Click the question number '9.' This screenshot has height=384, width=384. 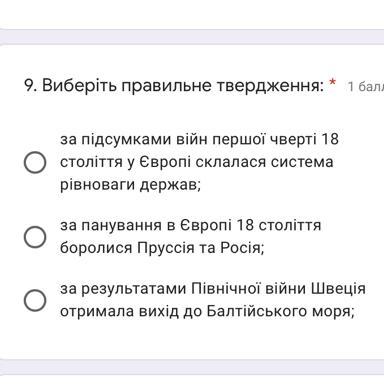[31, 86]
